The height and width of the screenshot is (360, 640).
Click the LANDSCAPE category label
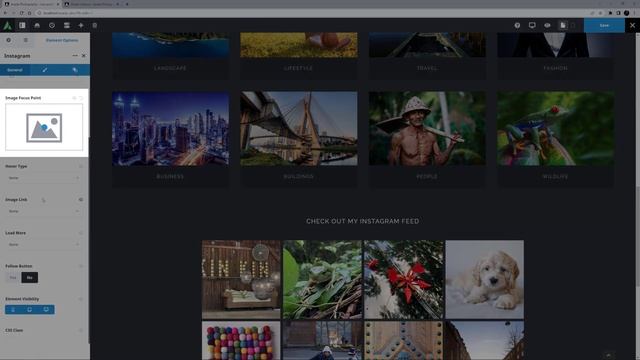coord(170,68)
